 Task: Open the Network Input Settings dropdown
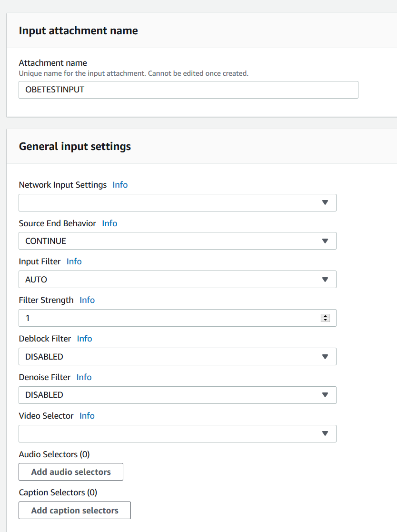click(x=177, y=202)
